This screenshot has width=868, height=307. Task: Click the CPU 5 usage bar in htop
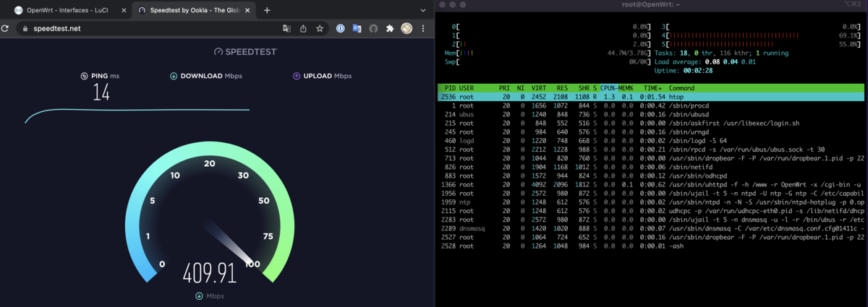[760, 44]
